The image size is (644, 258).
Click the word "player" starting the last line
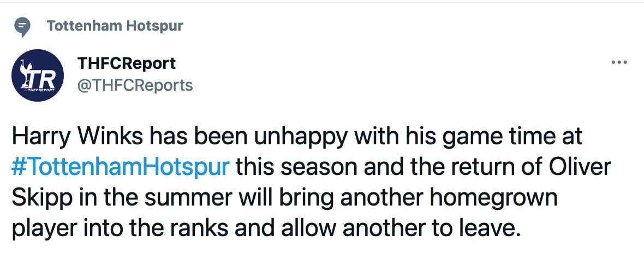(x=41, y=225)
